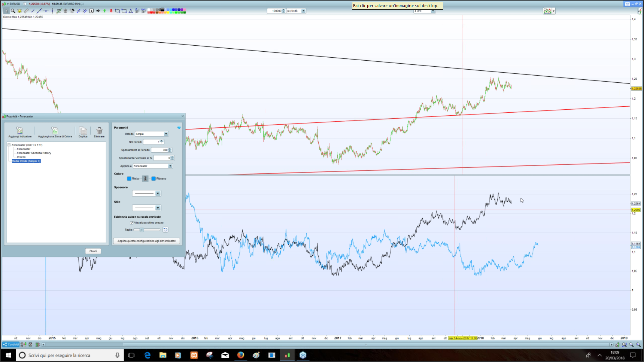This screenshot has height=362, width=644.
Task: Click the Taglia size slider handle
Action: coord(142,229)
